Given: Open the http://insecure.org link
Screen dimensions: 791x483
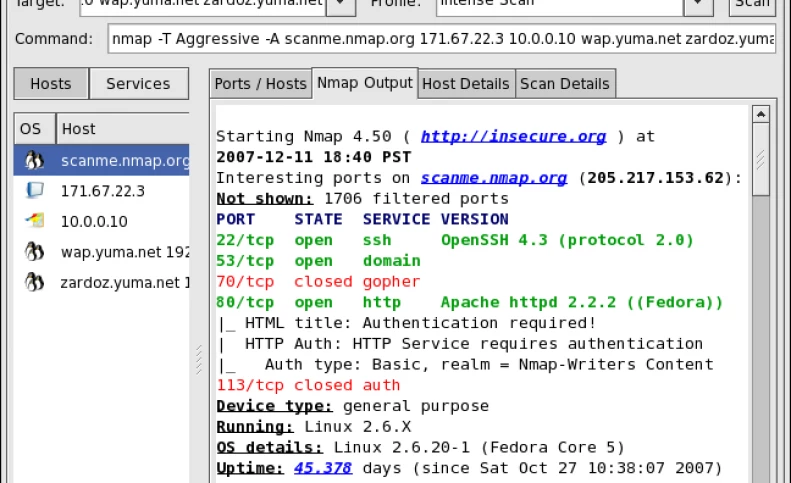Looking at the screenshot, I should pos(514,136).
